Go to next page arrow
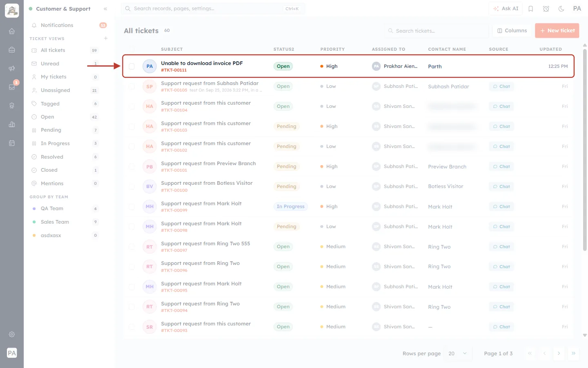Screen dimensions: 588x368 [x=559, y=353]
